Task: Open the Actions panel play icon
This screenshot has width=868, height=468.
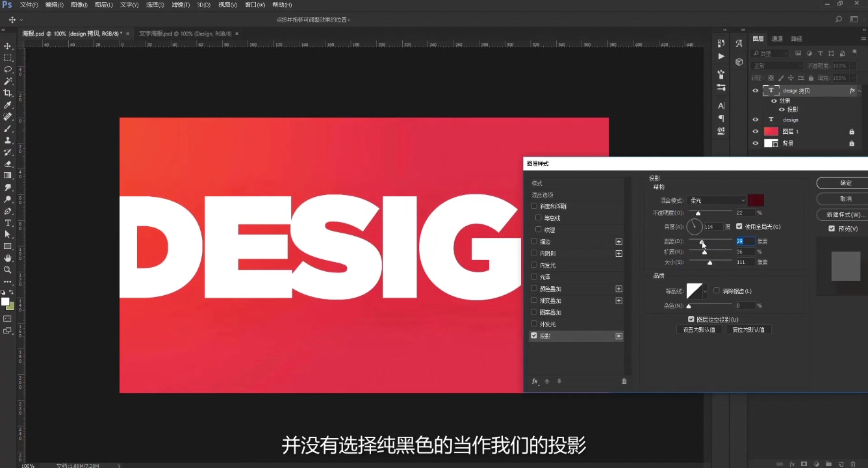Action: (x=721, y=57)
